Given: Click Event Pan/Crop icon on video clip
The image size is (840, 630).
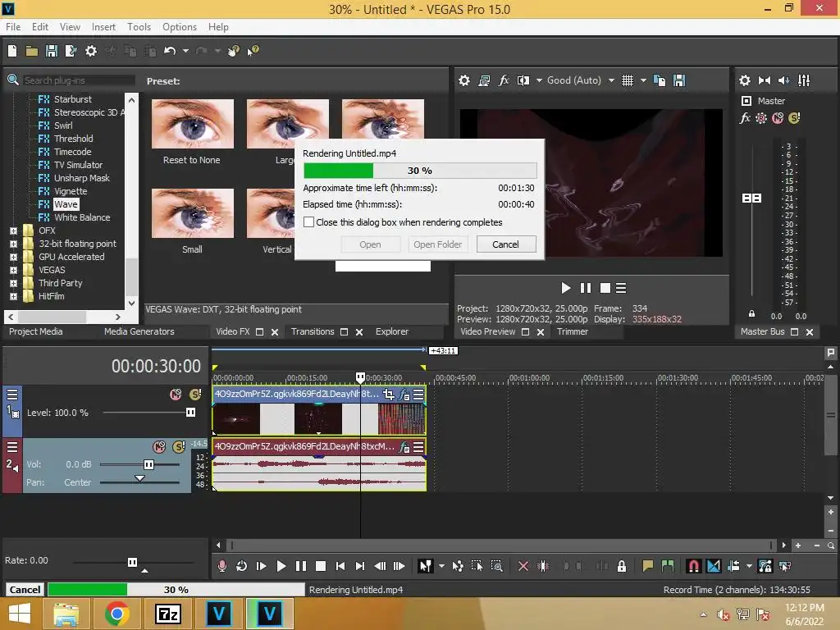Looking at the screenshot, I should [389, 395].
